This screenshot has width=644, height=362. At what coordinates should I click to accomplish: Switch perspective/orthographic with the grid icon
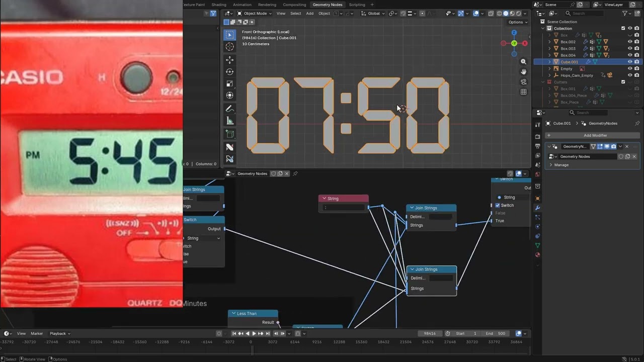[523, 92]
